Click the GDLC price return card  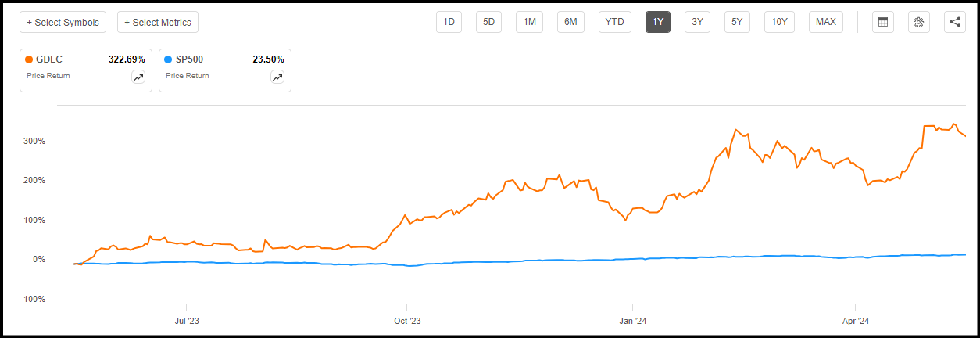click(x=78, y=69)
